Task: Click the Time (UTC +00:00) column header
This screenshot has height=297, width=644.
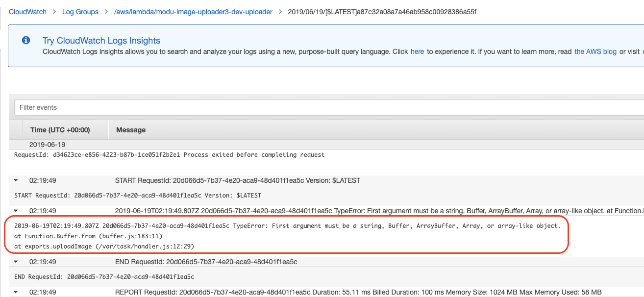Action: (60, 130)
